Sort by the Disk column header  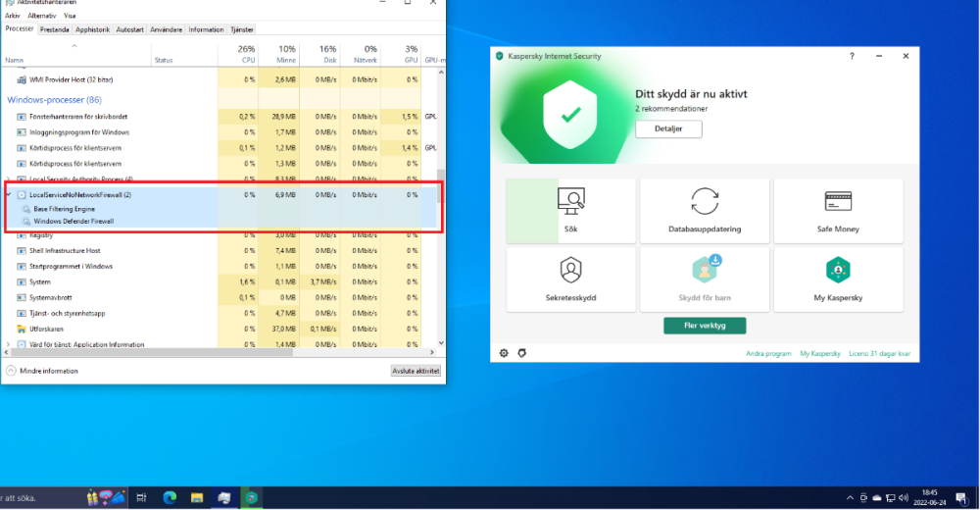[319, 54]
